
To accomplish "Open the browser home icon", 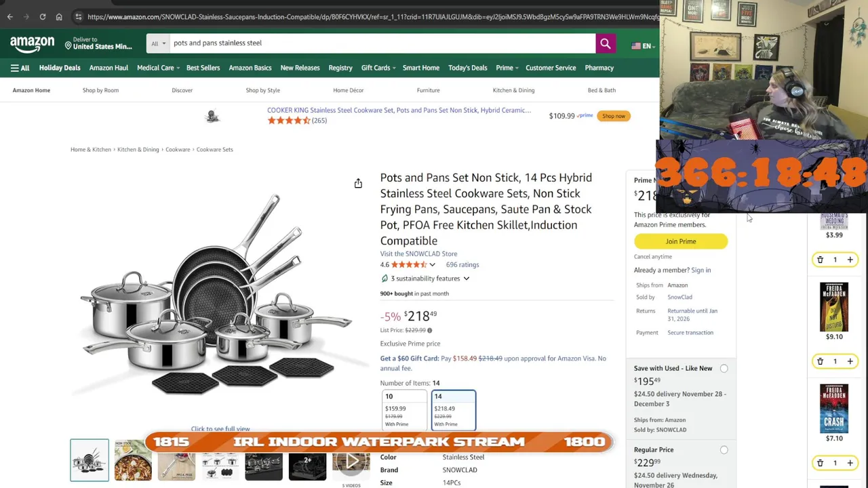I will coord(59,16).
